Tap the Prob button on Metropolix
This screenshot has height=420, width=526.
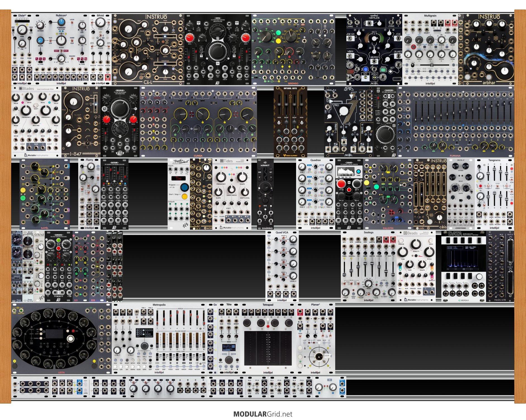tap(191, 366)
